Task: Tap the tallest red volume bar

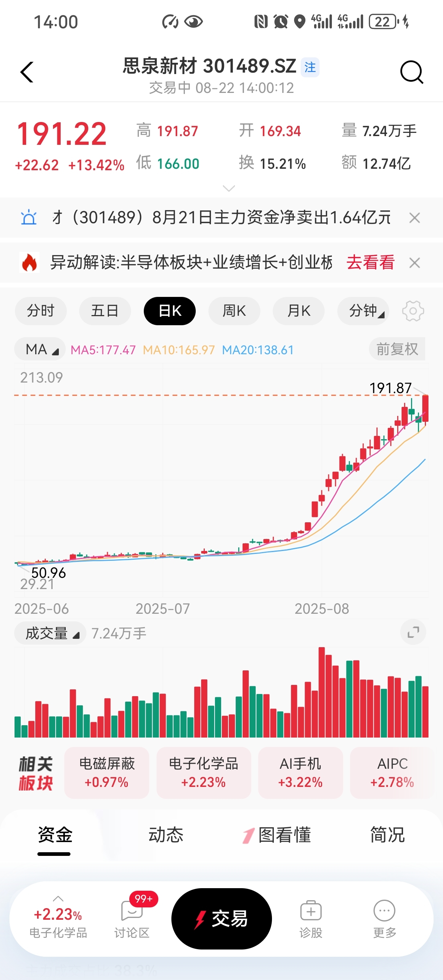Action: click(322, 692)
